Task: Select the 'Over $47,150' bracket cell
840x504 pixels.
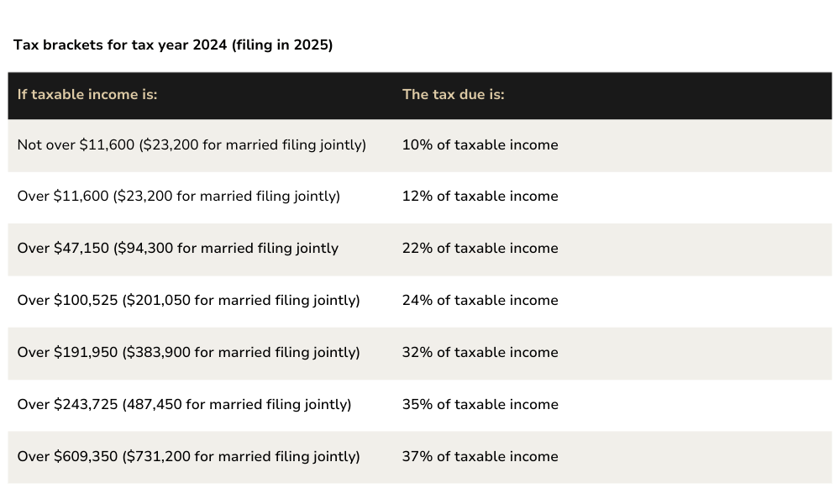Action: (x=177, y=249)
